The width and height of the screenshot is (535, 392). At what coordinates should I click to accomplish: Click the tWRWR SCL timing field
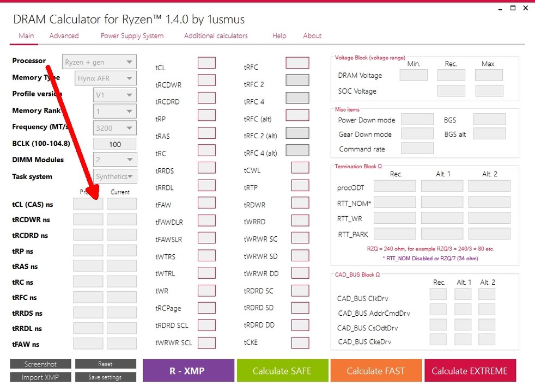click(x=207, y=342)
